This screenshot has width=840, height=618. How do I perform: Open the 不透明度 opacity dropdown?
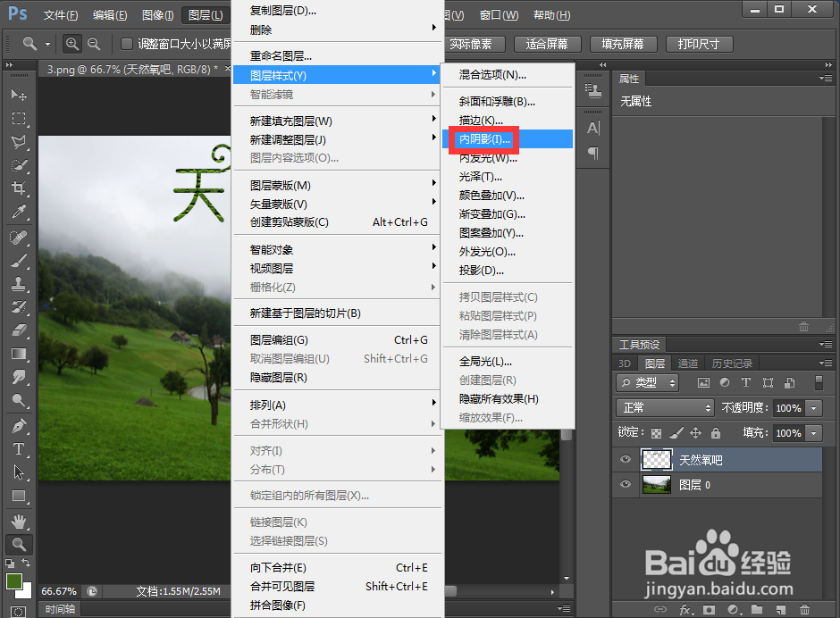click(x=814, y=408)
